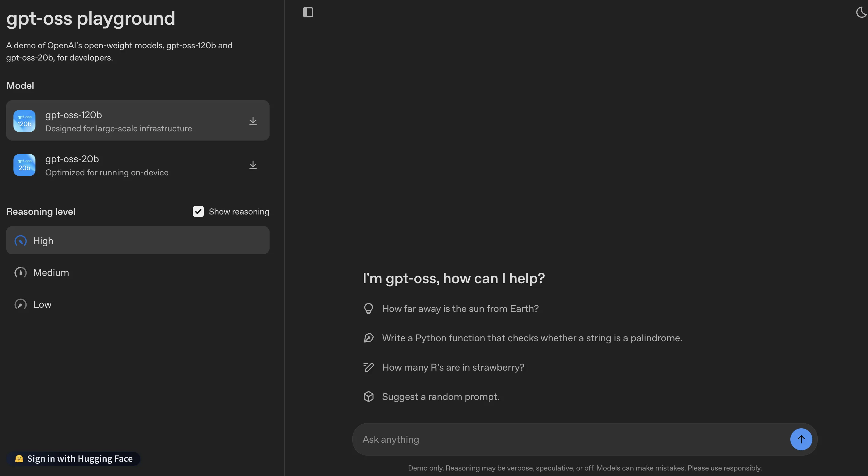The height and width of the screenshot is (476, 868).
Task: Focus the Ask anything input field
Action: coord(569,439)
